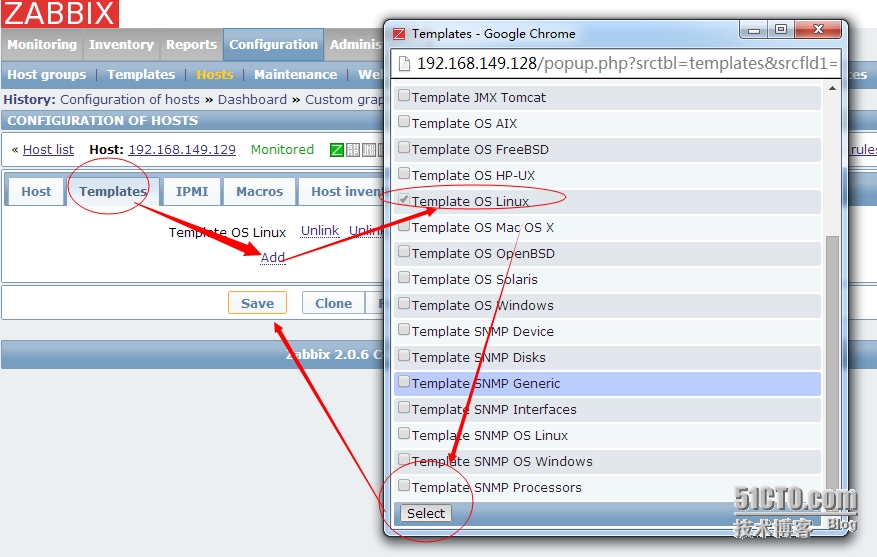Tick the Template OS AIX checkbox
Viewport: 877px width, 557px height.
(404, 121)
